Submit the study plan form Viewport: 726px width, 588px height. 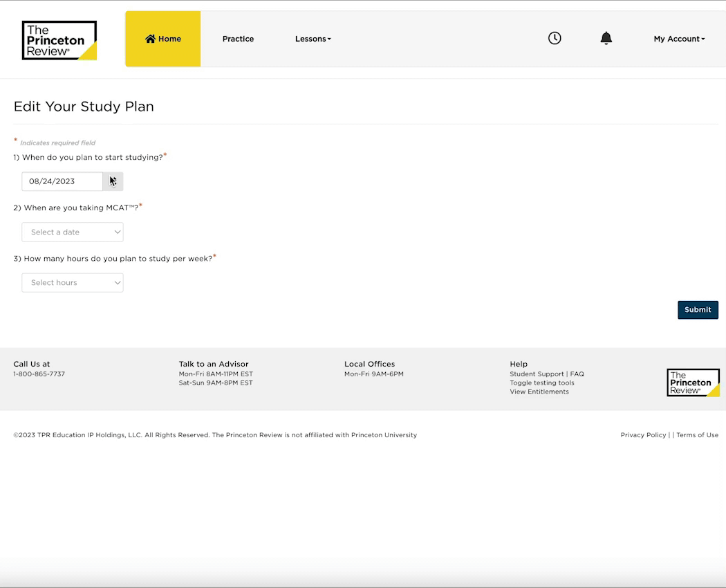click(698, 309)
